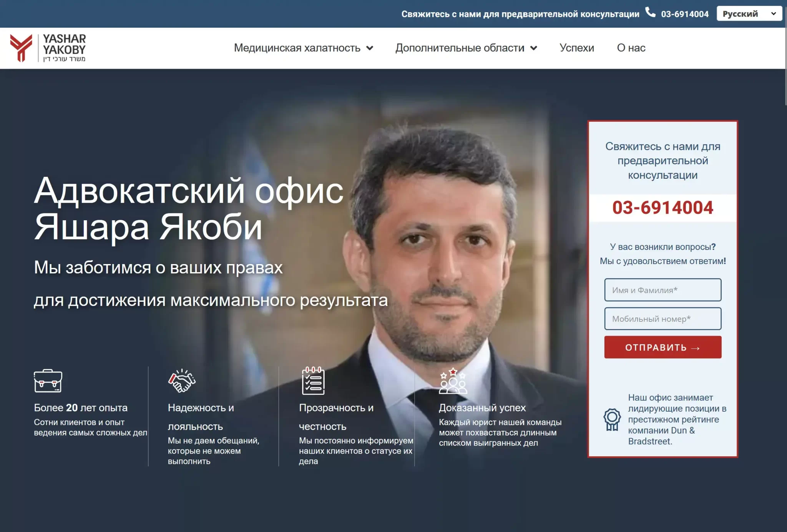Expand Дополнительные области menu chevron

coord(534,48)
